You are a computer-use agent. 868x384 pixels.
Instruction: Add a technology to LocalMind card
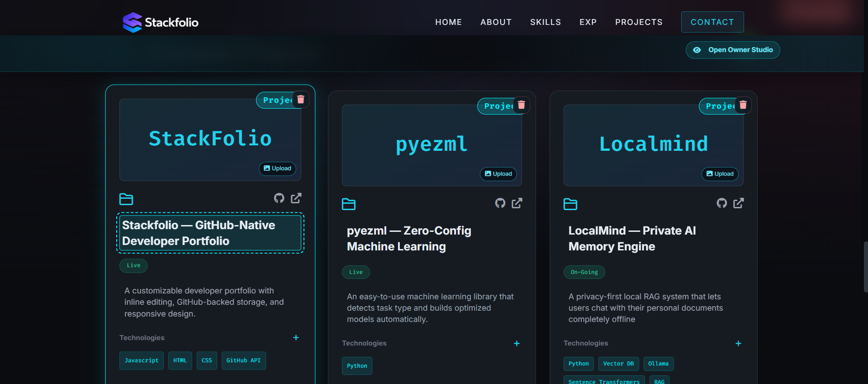[738, 343]
